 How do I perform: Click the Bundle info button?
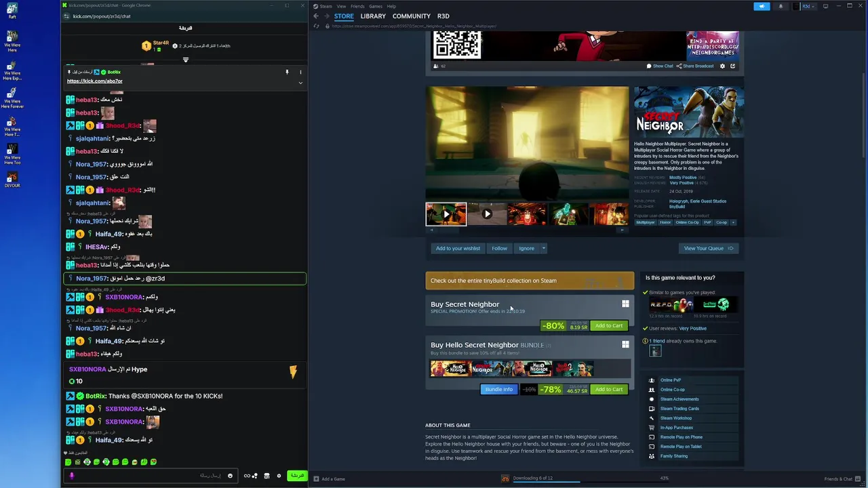point(498,390)
